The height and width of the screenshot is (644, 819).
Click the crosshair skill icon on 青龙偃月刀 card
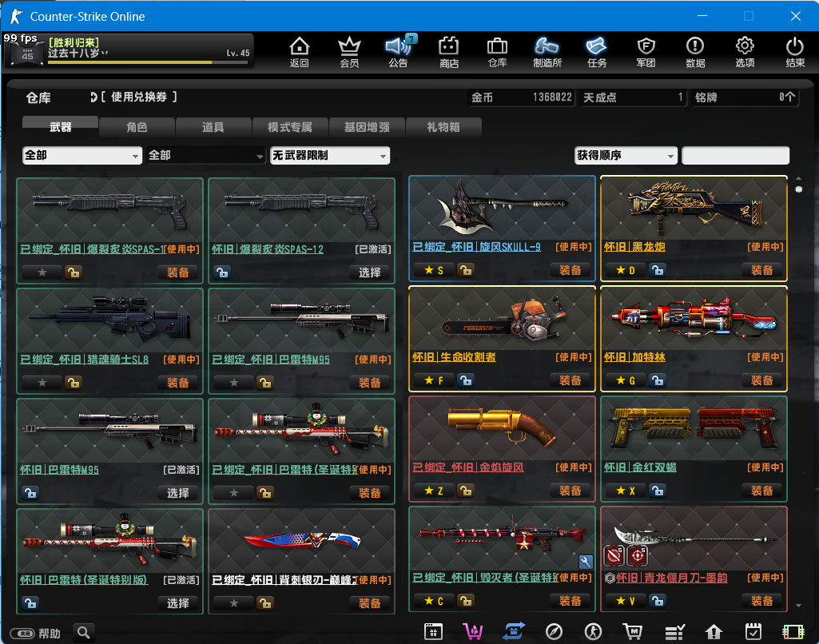(638, 556)
